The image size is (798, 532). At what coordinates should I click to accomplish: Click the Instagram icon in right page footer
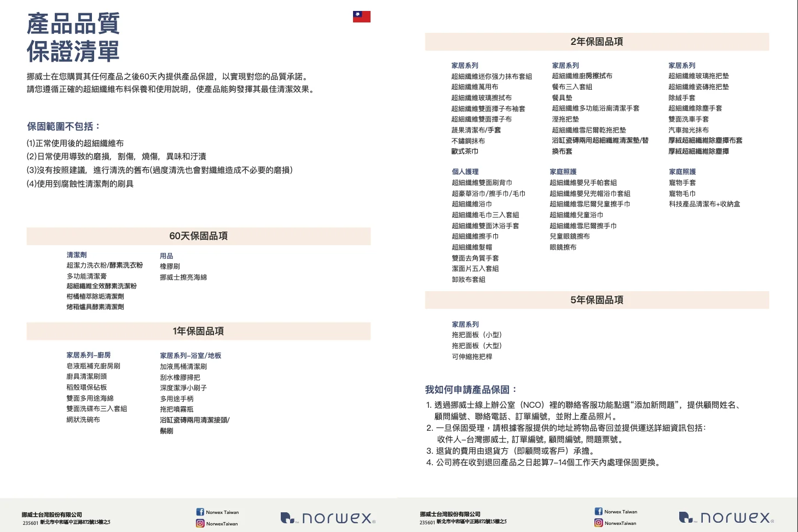click(x=598, y=523)
